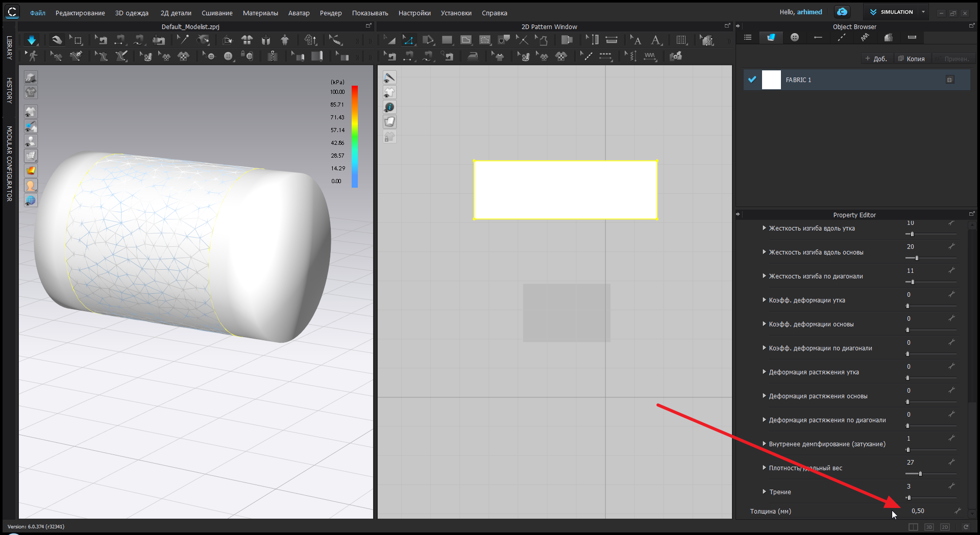The width and height of the screenshot is (980, 535).
Task: Select the rectangle pattern tool in 2D toolbar
Action: pos(447,40)
